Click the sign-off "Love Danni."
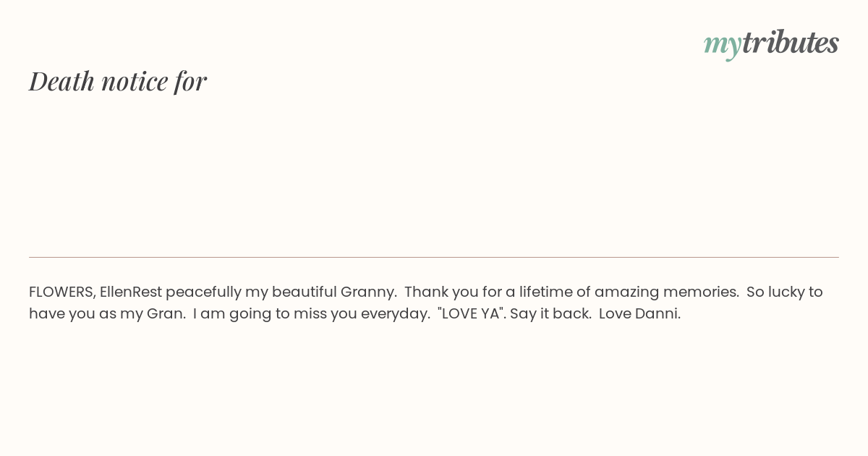Screen dimensions: 868x456 coord(639,313)
